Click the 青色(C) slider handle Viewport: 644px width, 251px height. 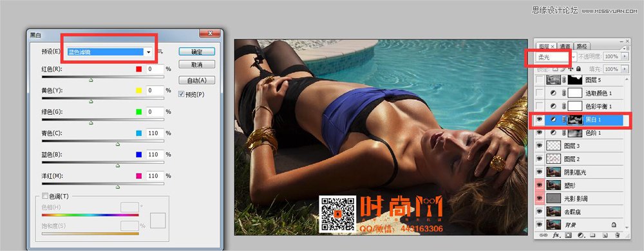(117, 144)
